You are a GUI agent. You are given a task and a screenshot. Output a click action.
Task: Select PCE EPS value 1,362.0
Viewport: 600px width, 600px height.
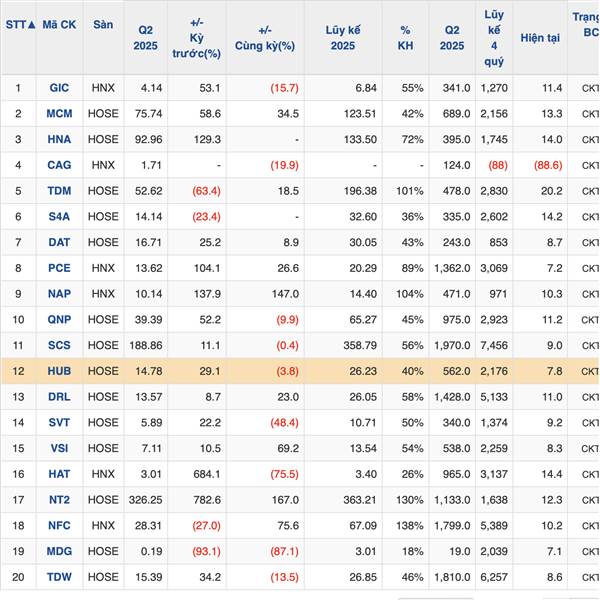click(x=452, y=268)
